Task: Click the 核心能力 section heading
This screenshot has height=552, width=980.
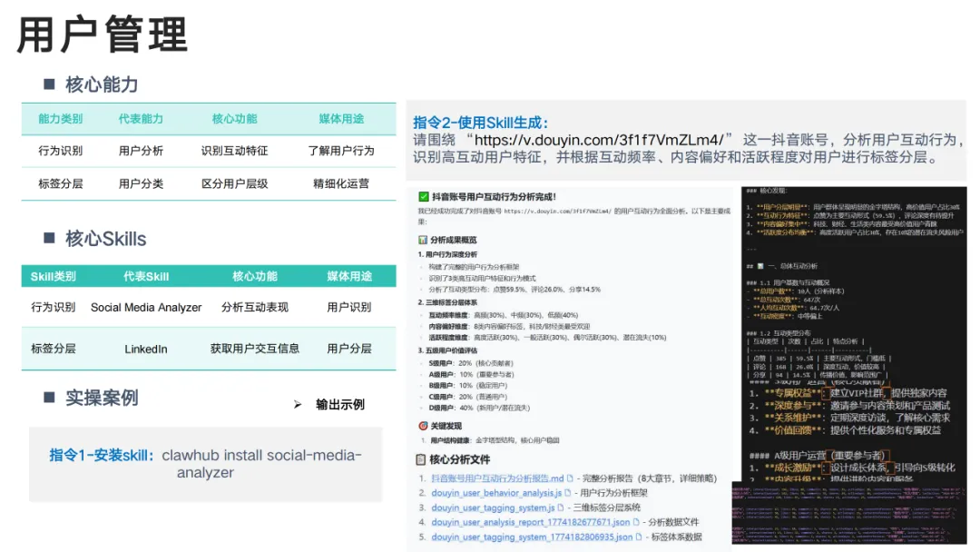Action: click(x=102, y=84)
